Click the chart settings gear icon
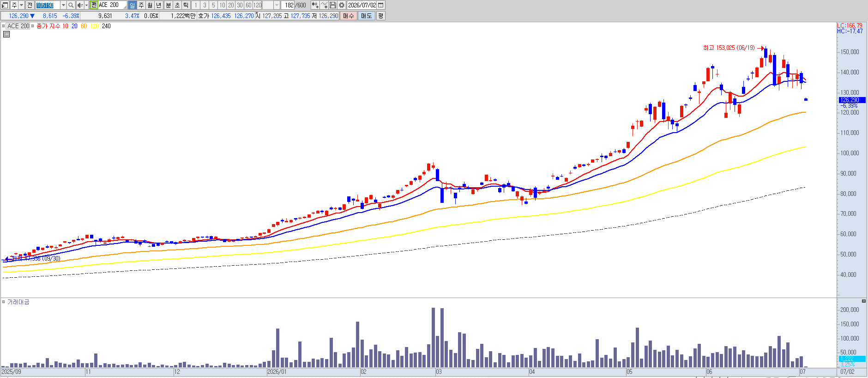This screenshot has width=868, height=378. [x=342, y=5]
